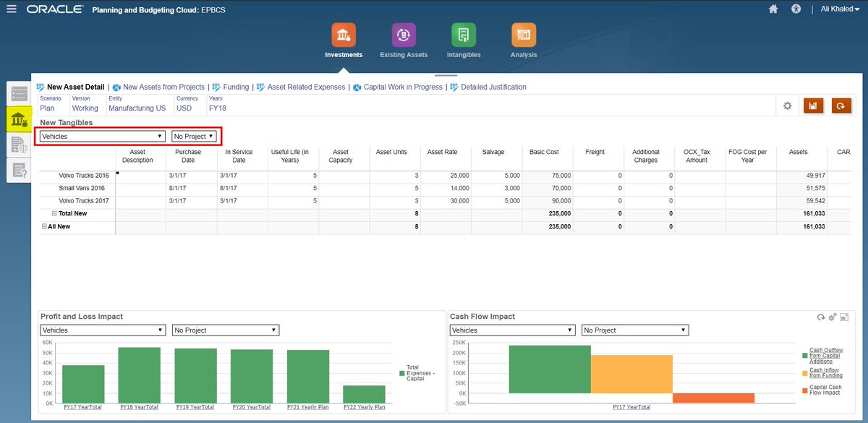Select the first vertical tab list icon
This screenshot has height=423, width=868.
click(19, 94)
